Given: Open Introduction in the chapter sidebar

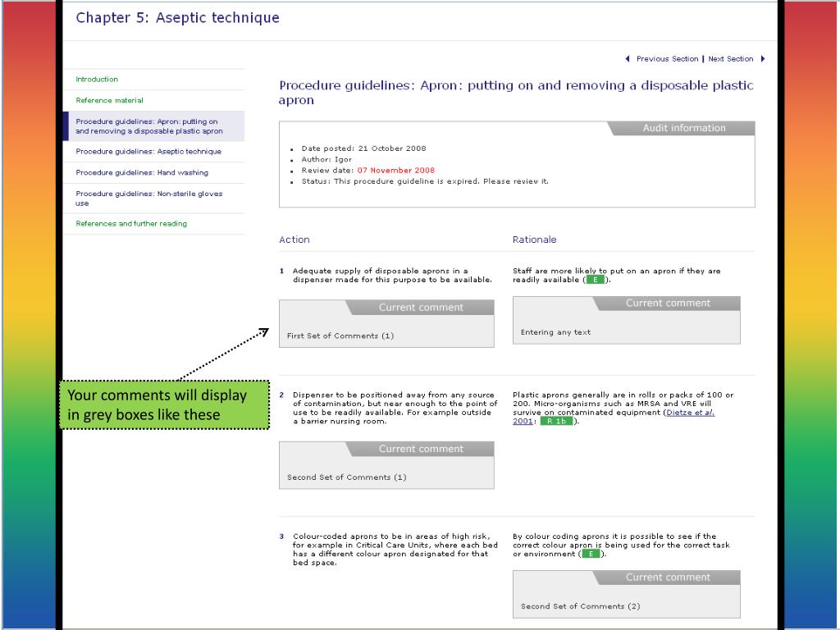Looking at the screenshot, I should (x=97, y=80).
